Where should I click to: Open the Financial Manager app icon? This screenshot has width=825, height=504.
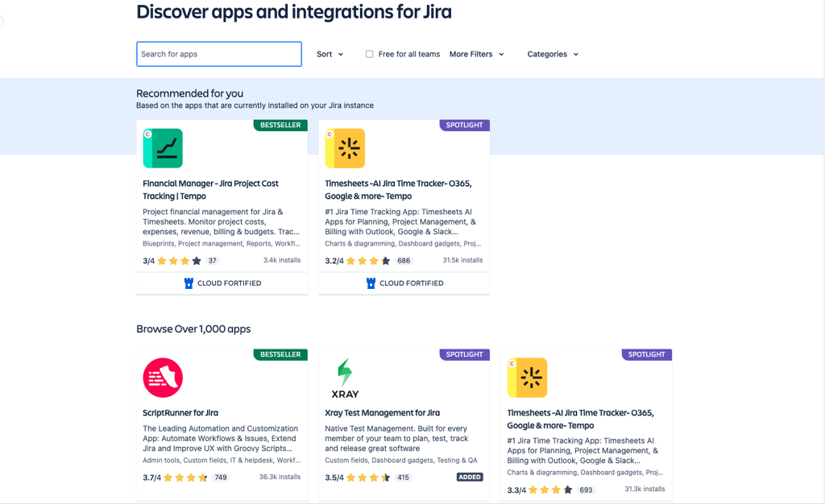pos(163,148)
